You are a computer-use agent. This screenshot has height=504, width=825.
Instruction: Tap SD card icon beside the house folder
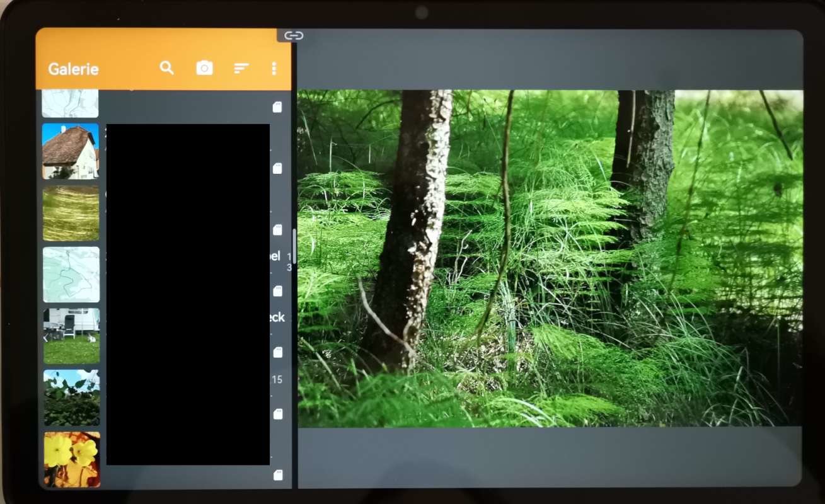click(277, 169)
